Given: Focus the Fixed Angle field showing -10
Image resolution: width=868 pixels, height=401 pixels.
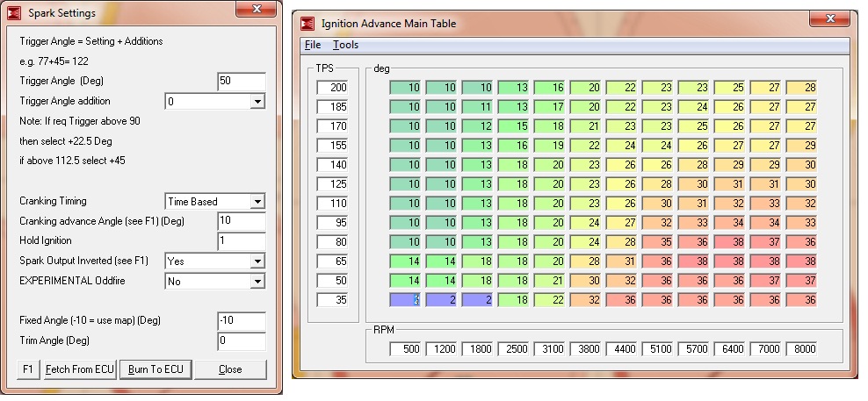Looking at the screenshot, I should point(241,320).
